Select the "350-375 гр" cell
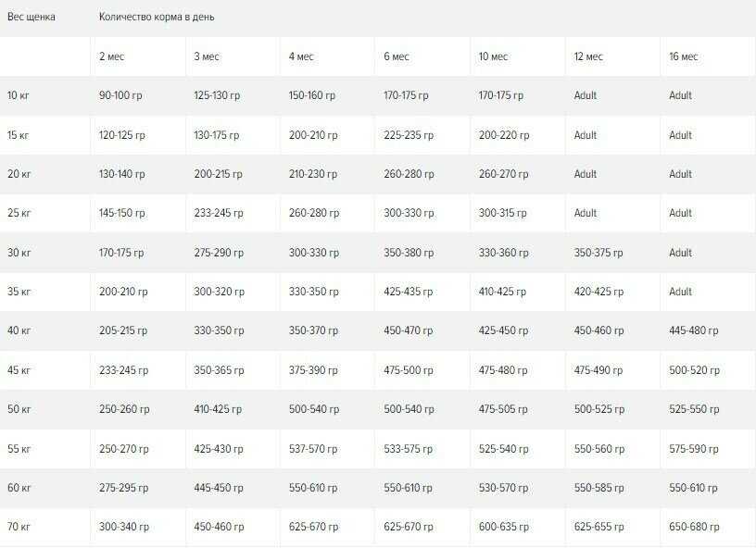Screen dimensions: 756x548 598,253
